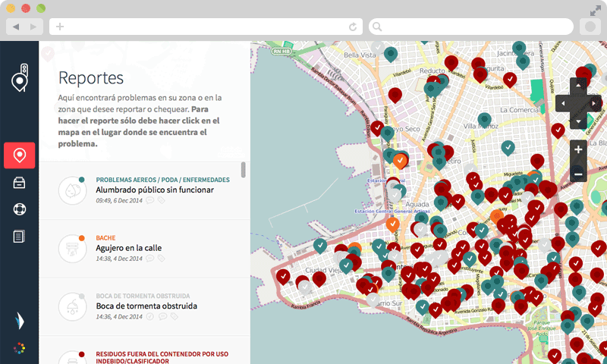The height and width of the screenshot is (364, 607).
Task: Click the reports list scrollbar
Action: (244, 169)
